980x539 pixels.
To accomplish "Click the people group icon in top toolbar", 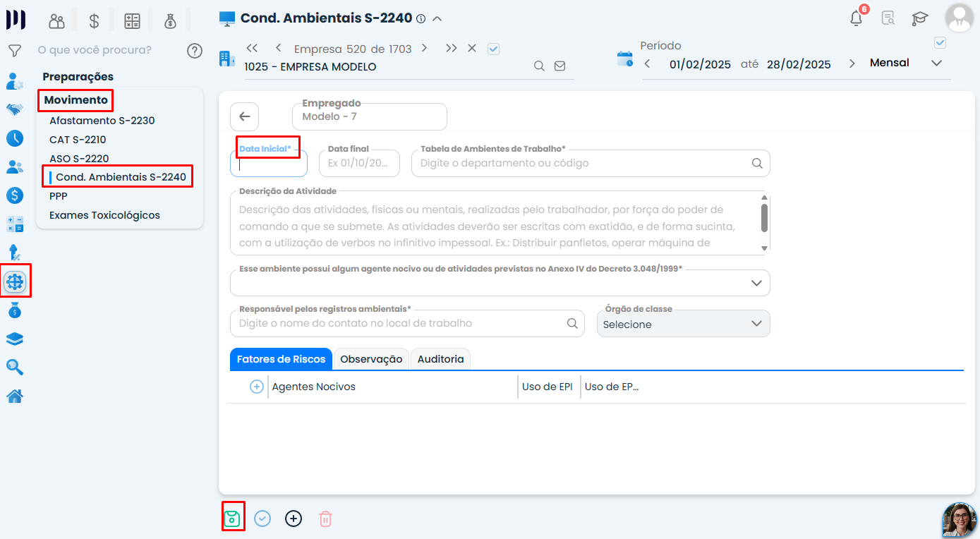I will (56, 21).
